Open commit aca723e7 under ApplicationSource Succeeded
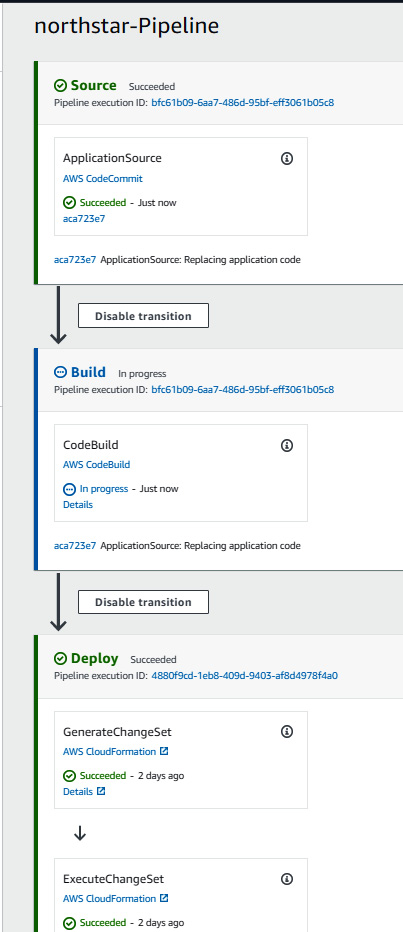Viewport: 403px width, 932px height. click(80, 218)
